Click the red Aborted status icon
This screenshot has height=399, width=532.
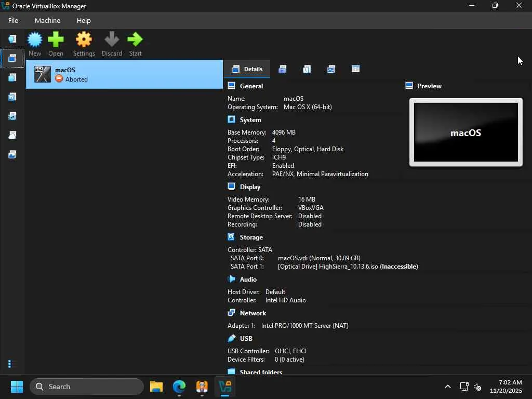pos(59,79)
